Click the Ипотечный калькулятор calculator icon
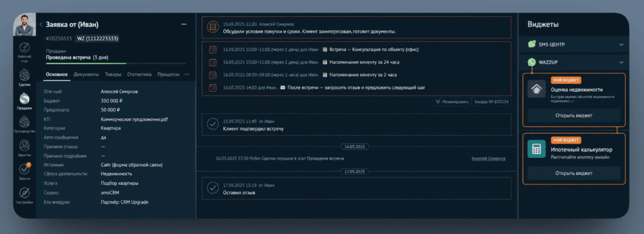The height and width of the screenshot is (234, 644). coord(536,148)
